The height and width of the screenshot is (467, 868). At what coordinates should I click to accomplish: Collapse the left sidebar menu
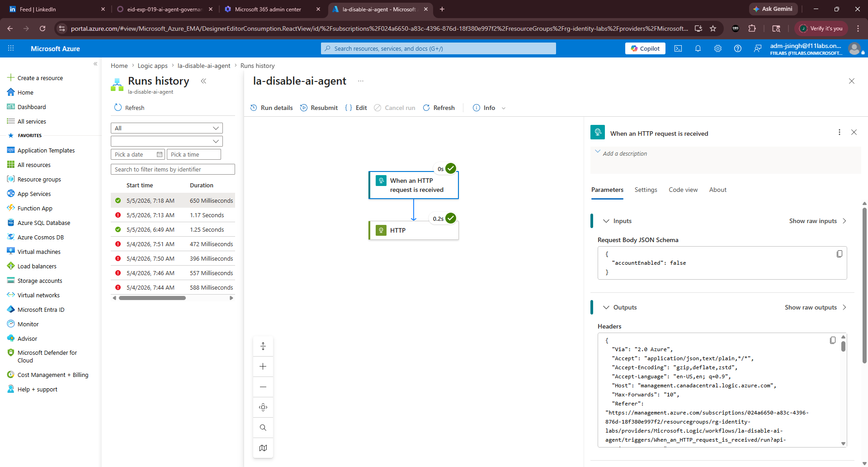(x=95, y=64)
